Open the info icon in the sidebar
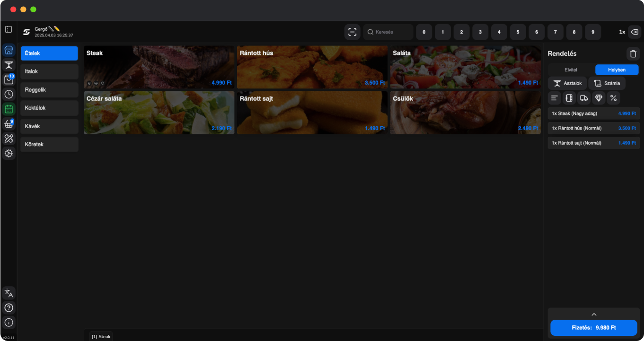The width and height of the screenshot is (644, 341). [x=9, y=323]
